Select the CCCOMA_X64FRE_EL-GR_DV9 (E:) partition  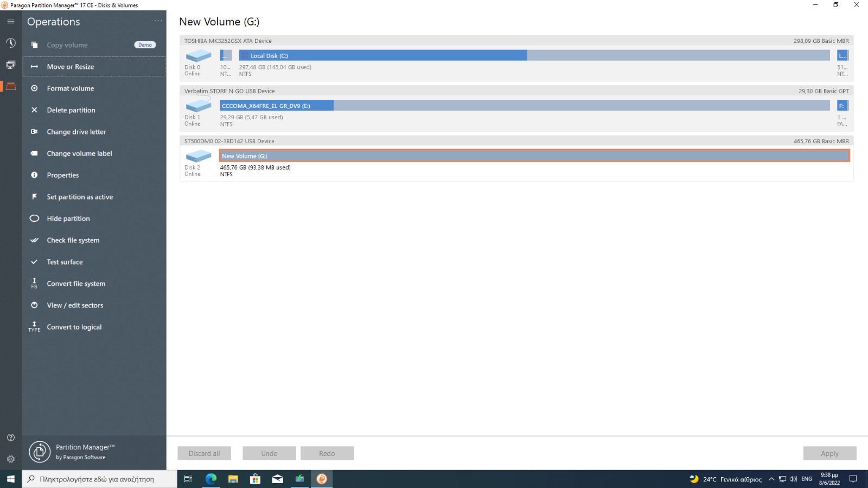coord(525,106)
